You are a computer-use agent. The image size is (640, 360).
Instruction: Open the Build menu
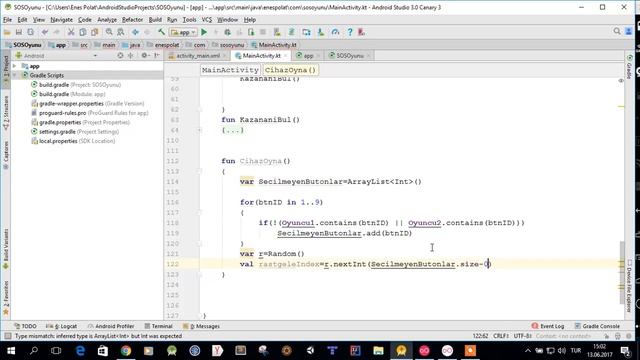tap(155, 20)
